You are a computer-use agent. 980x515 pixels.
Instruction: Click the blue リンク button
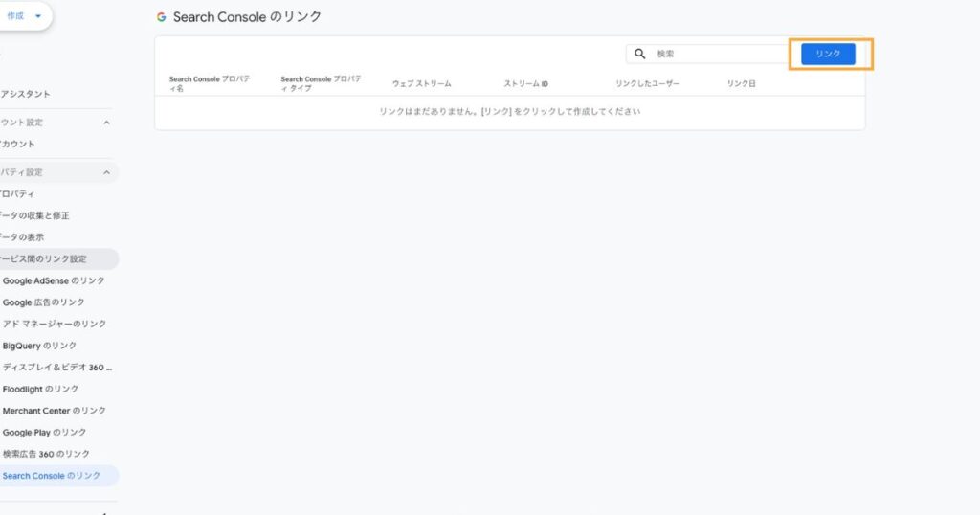[828, 54]
